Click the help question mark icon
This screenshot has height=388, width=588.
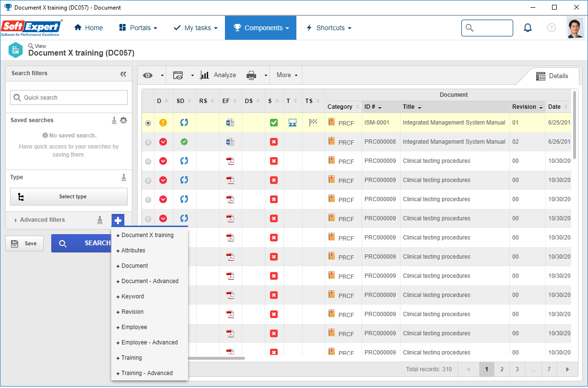[552, 28]
